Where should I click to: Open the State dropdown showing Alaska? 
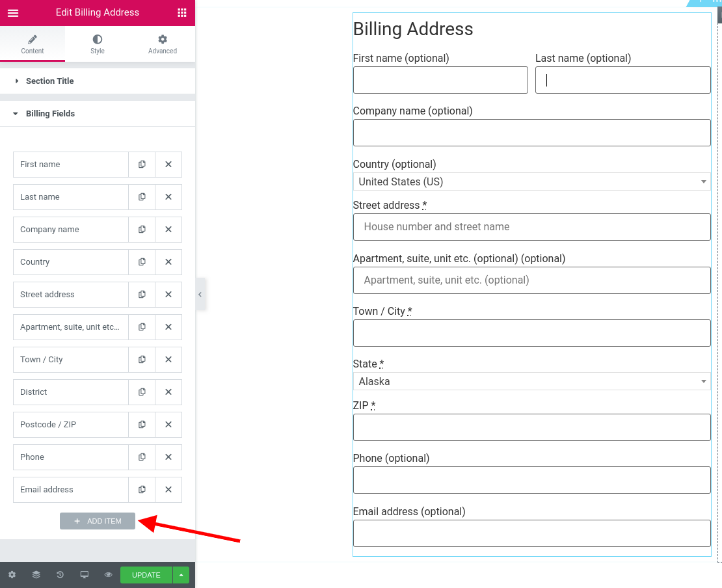click(532, 382)
